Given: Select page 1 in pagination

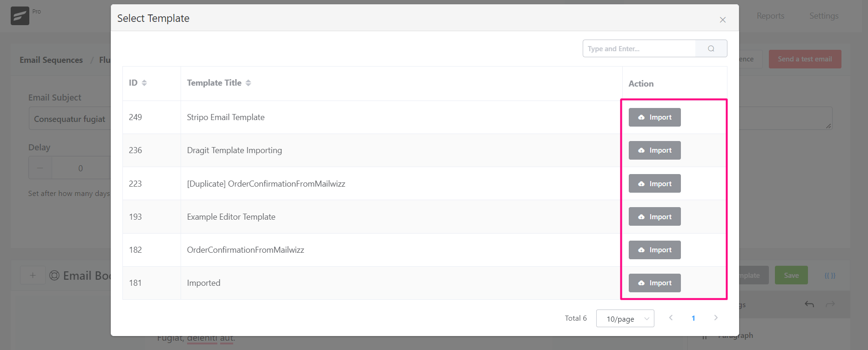Looking at the screenshot, I should click(x=693, y=318).
